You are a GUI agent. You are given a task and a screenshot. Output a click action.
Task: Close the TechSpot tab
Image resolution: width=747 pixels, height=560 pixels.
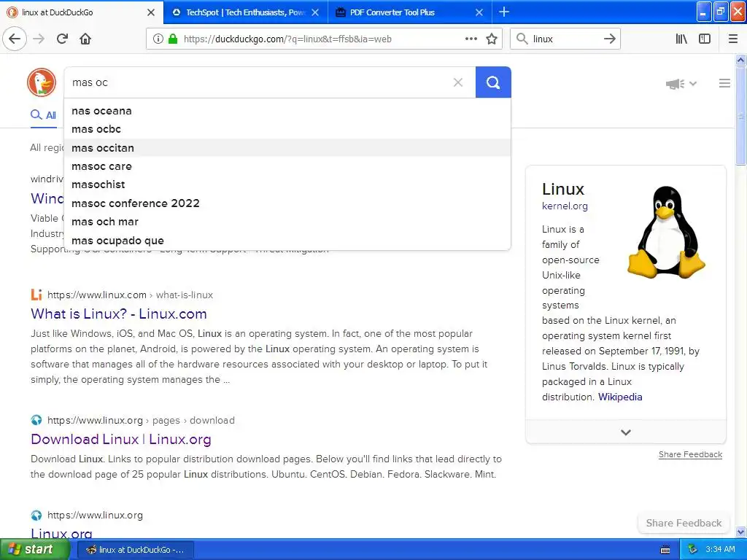click(315, 12)
